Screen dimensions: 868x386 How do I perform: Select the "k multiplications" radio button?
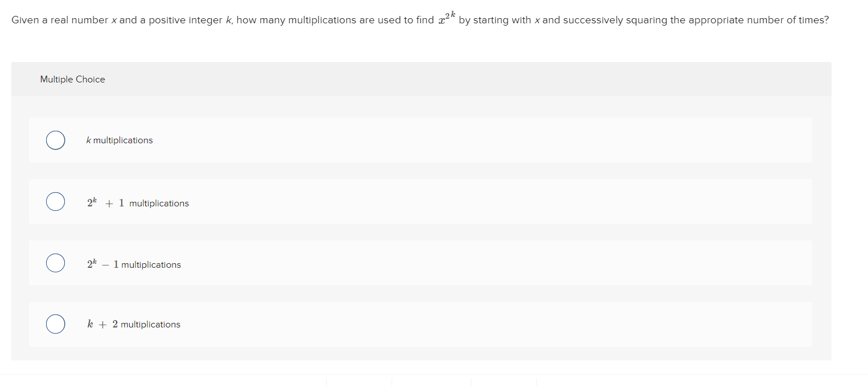[x=55, y=140]
